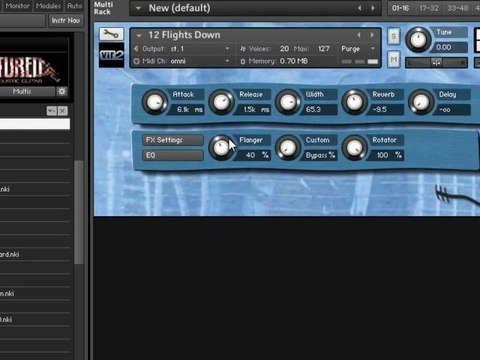Click the Flanger value 40 %
Viewport: 480px width, 360px height.
[255, 155]
